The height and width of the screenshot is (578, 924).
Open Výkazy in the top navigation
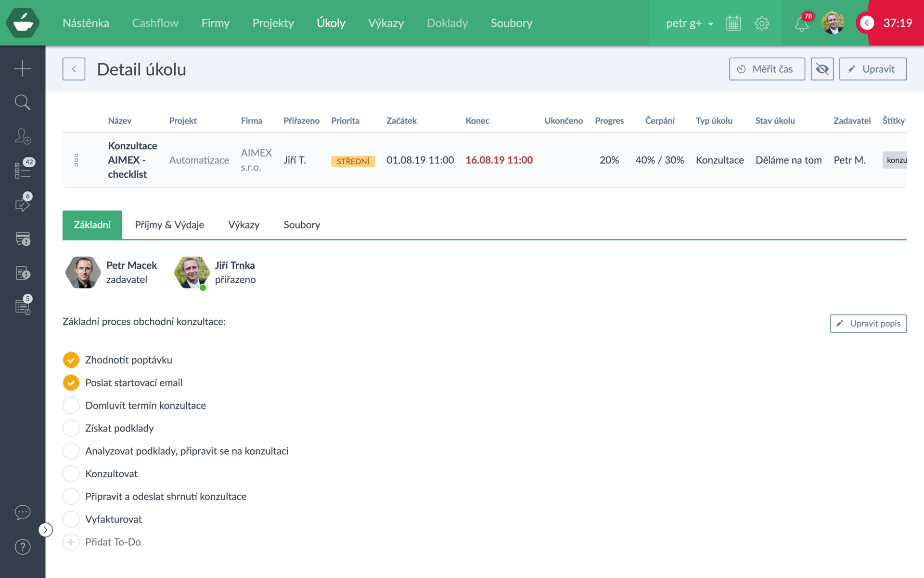[x=386, y=23]
